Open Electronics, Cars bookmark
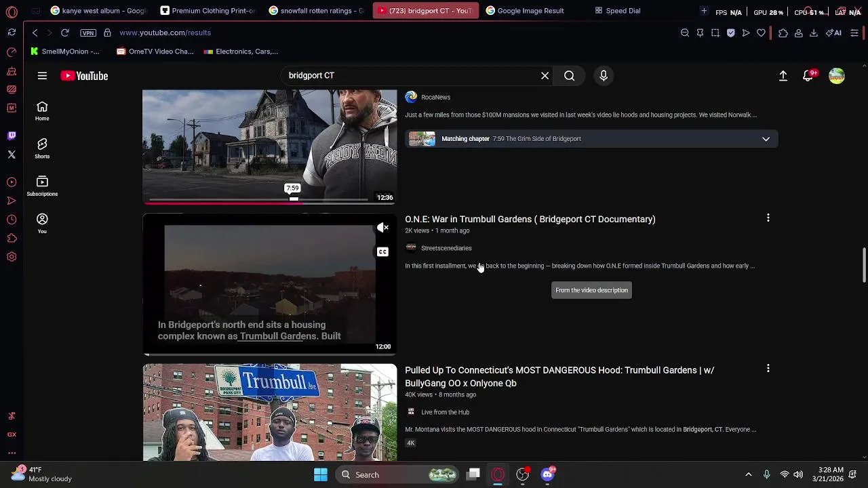This screenshot has height=488, width=868. [241, 52]
